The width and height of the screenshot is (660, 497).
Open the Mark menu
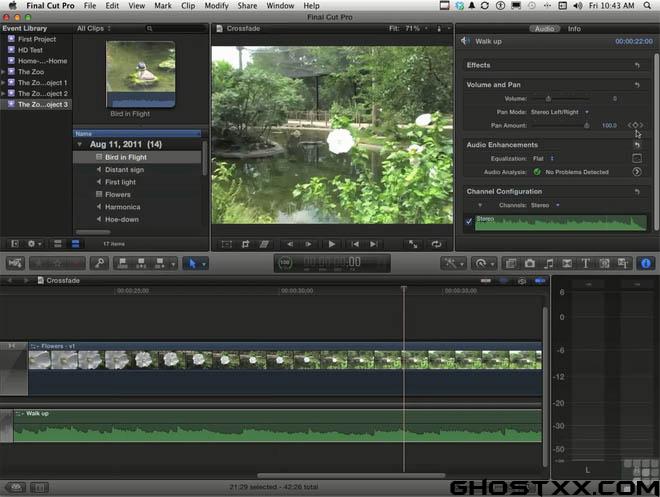click(x=163, y=5)
